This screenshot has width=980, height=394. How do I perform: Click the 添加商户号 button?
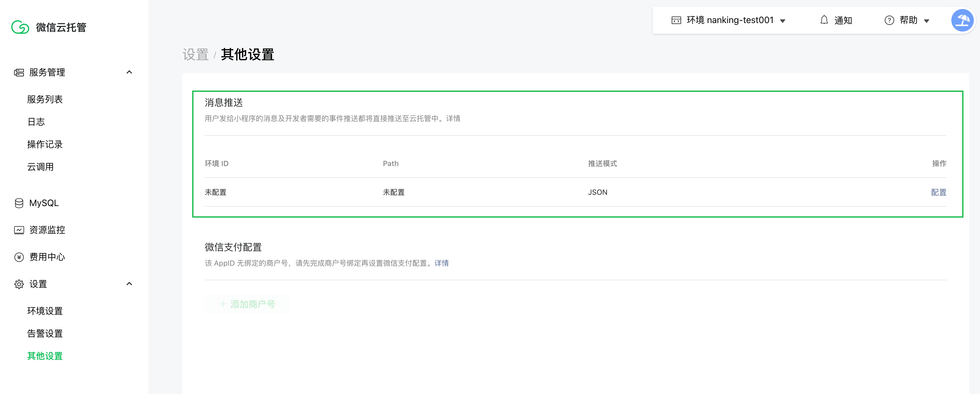click(247, 304)
